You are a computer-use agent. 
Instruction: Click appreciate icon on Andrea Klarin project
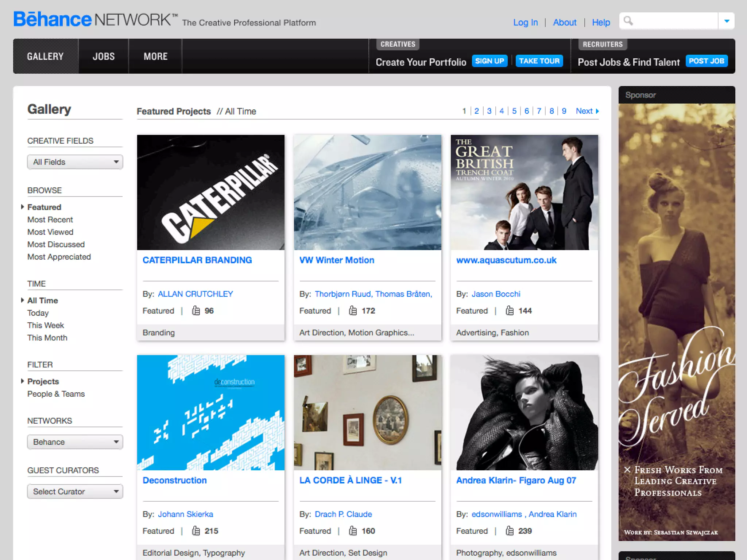(x=510, y=531)
